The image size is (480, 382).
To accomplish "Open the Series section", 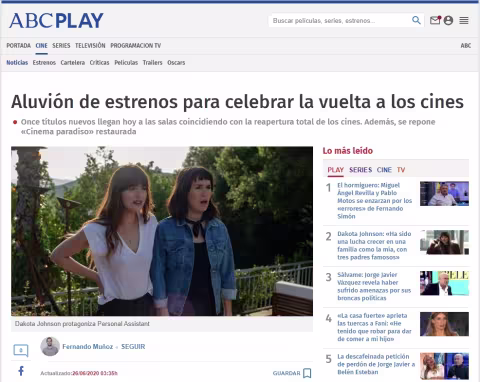I will point(61,45).
